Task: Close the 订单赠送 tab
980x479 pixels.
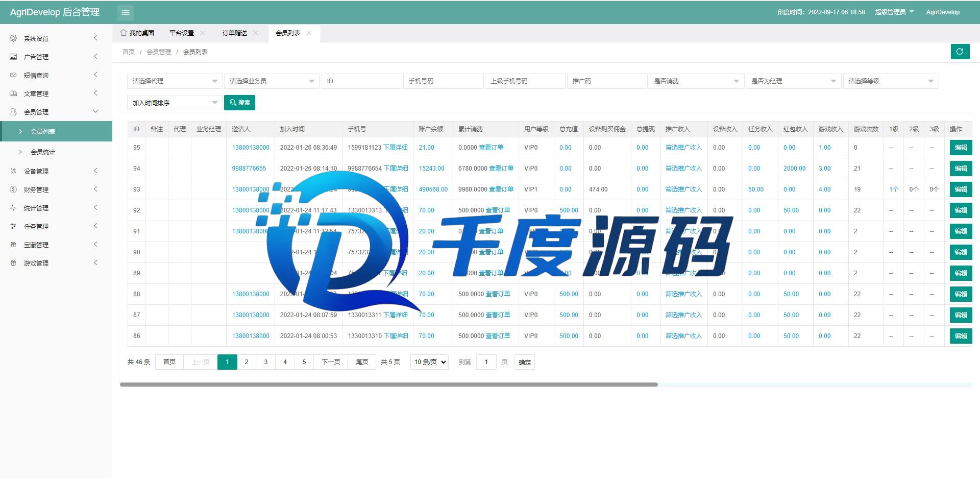Action: (256, 33)
